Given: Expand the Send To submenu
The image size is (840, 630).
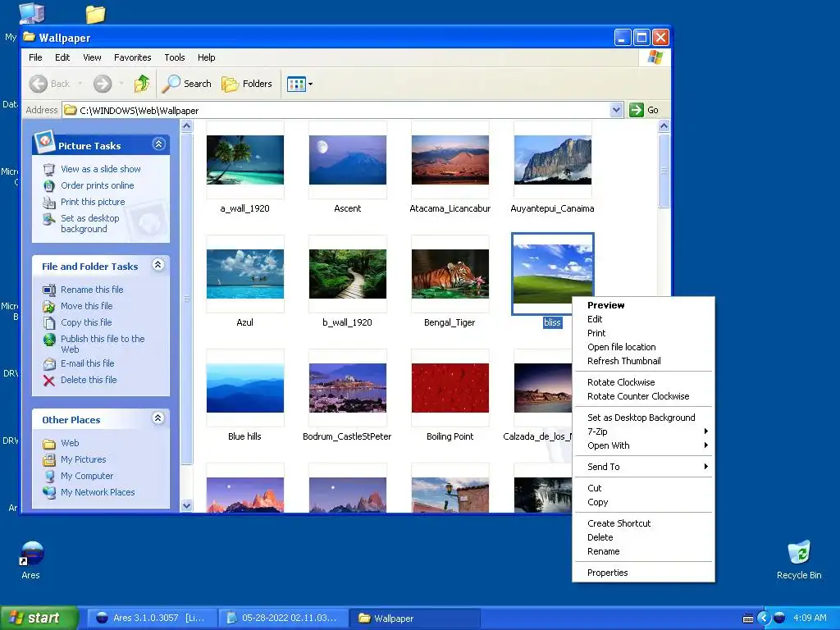Looking at the screenshot, I should [x=643, y=467].
